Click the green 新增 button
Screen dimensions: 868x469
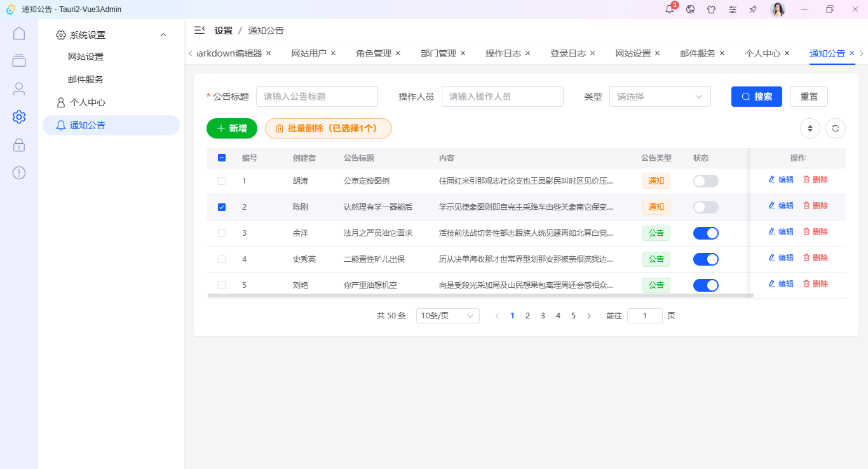[231, 128]
